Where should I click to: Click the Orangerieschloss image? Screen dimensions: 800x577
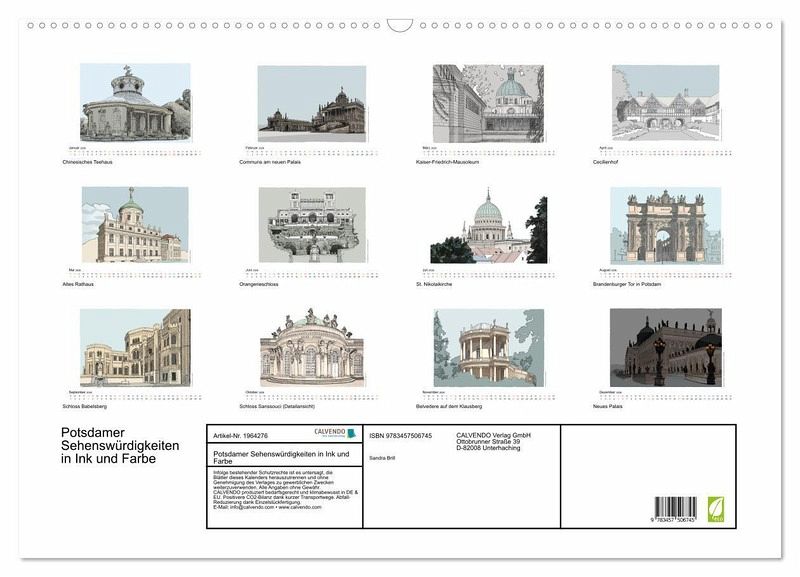tap(312, 225)
